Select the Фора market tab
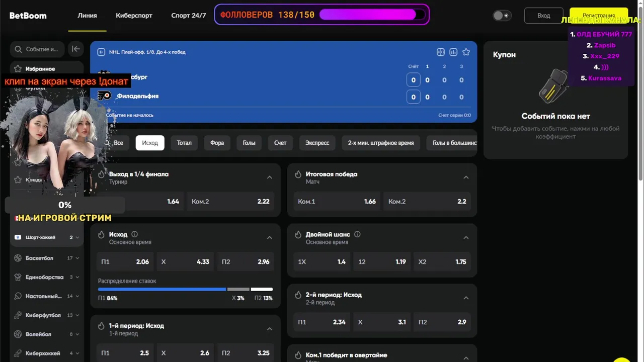The image size is (644, 362). pos(217,143)
